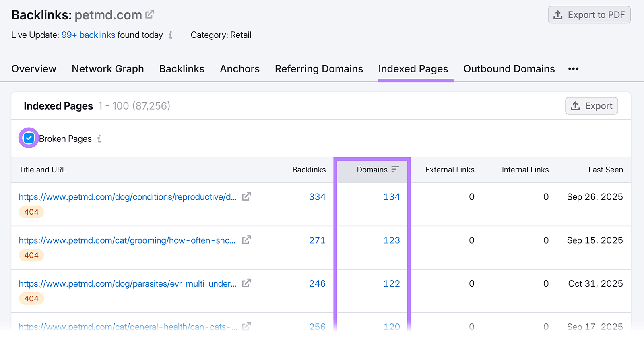The height and width of the screenshot is (337, 644).
Task: Click the Title and URL column header
Action: pos(42,170)
